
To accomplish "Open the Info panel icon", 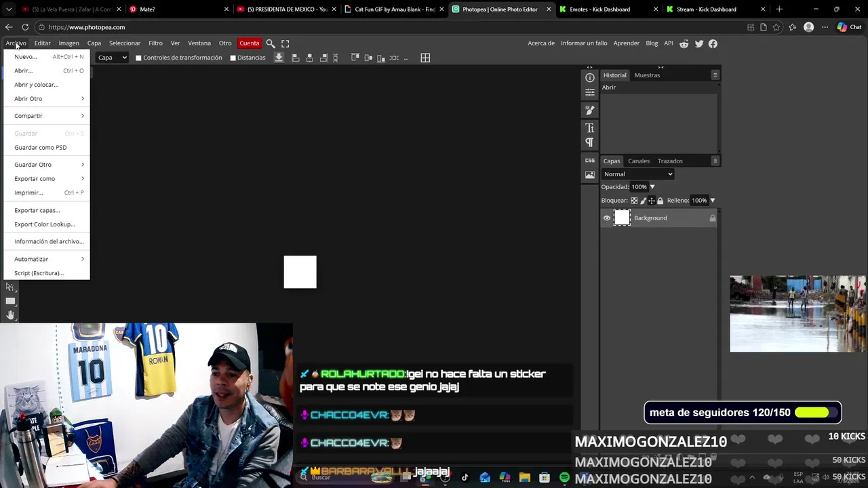I will tap(590, 78).
